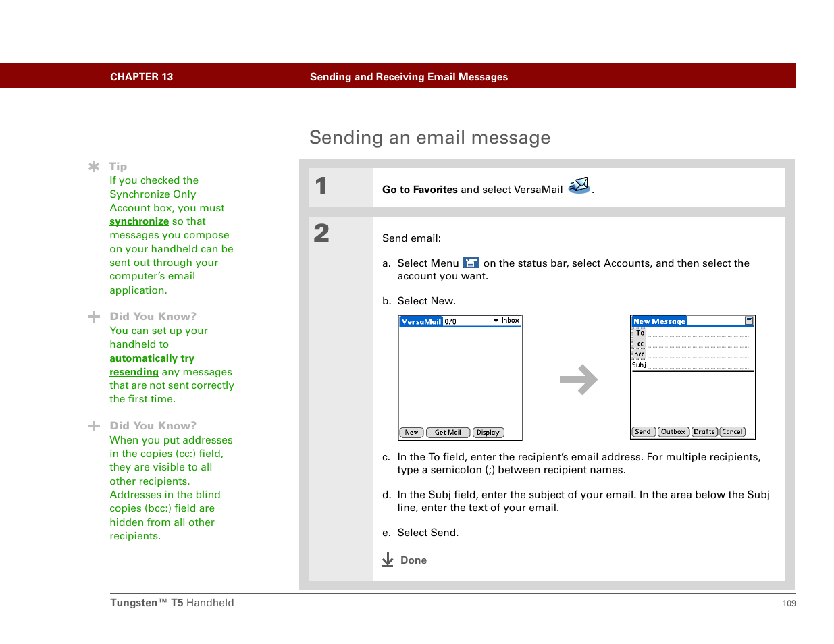Screen dimensions: 834x644
Task: Click 'Sending and Receiving Email Messages' header
Action: [409, 77]
